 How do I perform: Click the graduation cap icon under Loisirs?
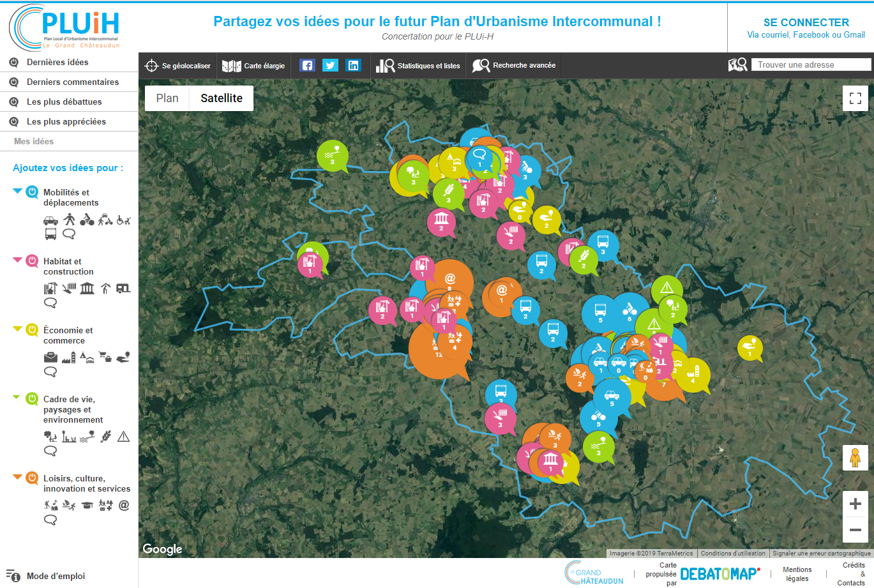(x=87, y=506)
